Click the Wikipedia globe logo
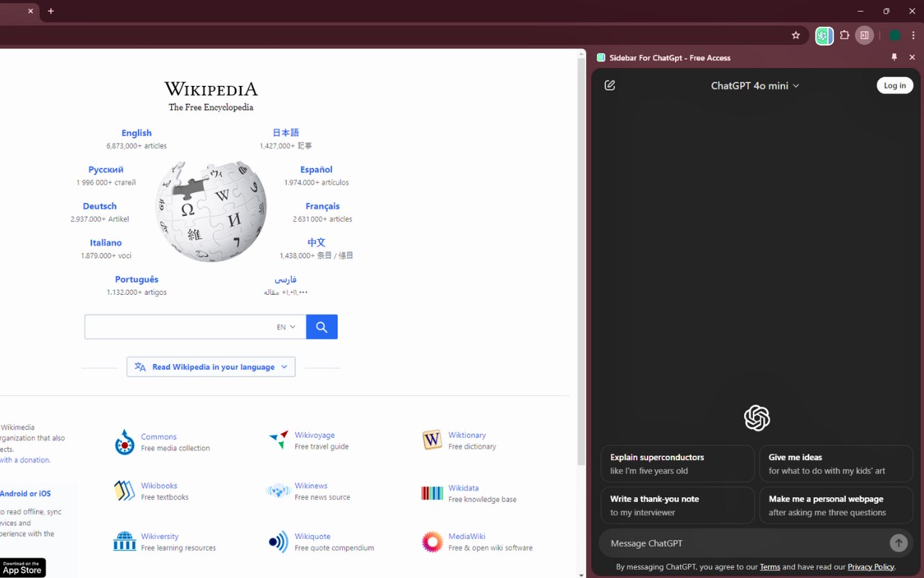Viewport: 924px width, 578px height. [211, 211]
